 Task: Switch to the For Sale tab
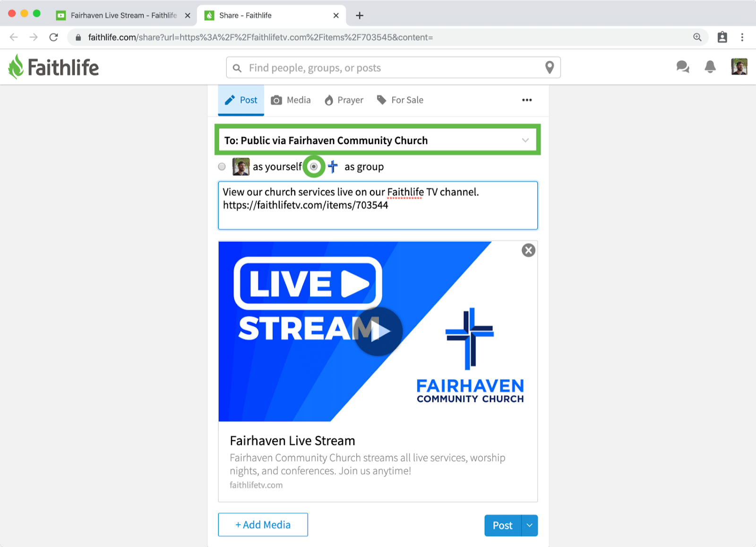(x=400, y=100)
